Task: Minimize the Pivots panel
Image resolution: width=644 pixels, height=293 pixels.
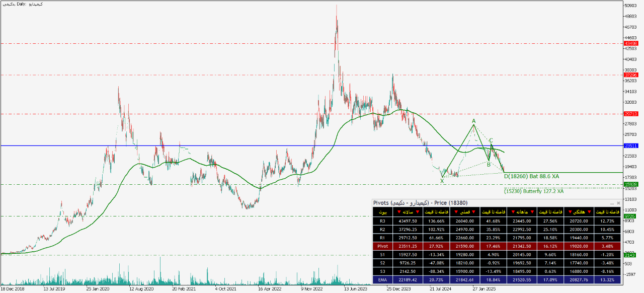Action: coord(612,203)
